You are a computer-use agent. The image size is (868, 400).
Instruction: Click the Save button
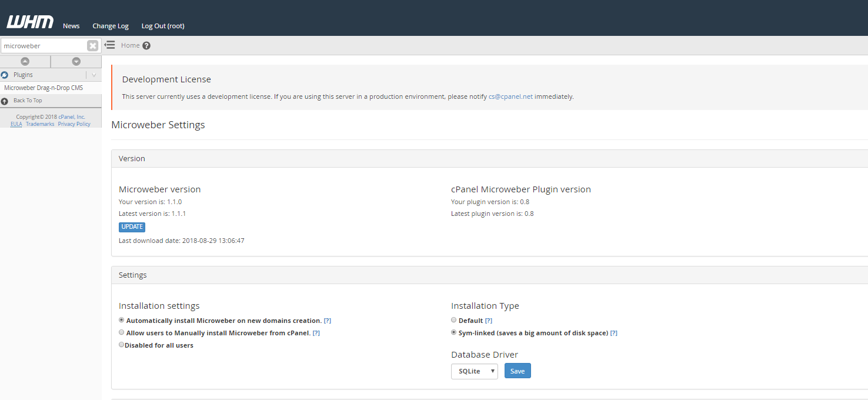518,371
